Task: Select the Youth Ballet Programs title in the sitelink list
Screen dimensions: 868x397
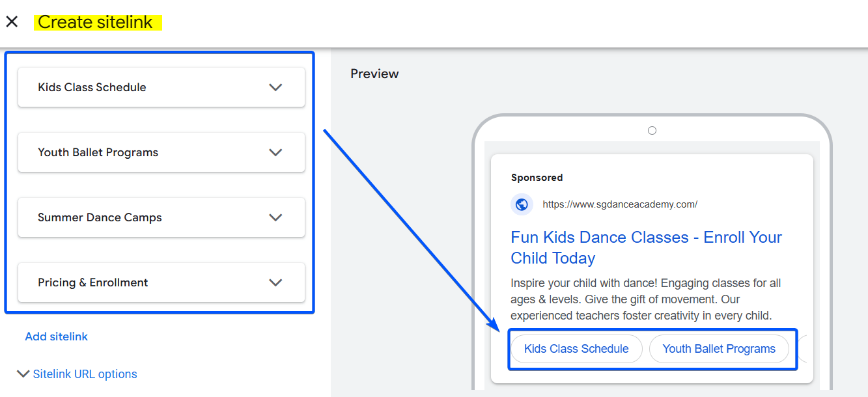Action: pyautogui.click(x=98, y=152)
